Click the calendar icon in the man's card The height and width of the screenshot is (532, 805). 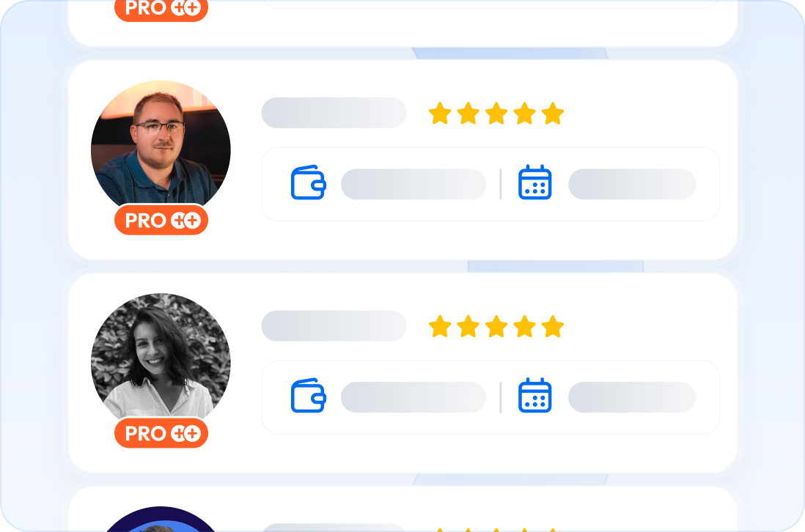[x=535, y=182]
